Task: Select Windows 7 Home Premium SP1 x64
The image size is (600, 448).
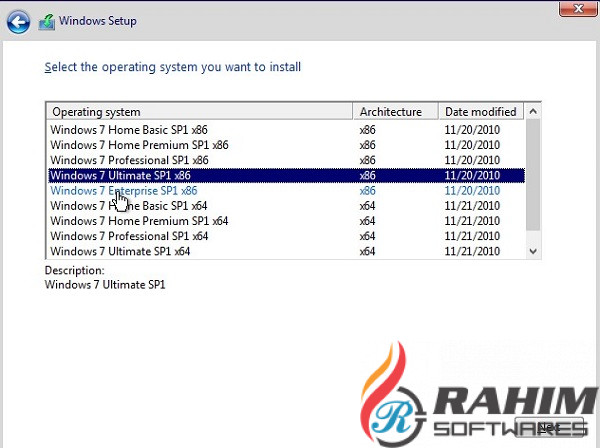Action: coord(286,221)
